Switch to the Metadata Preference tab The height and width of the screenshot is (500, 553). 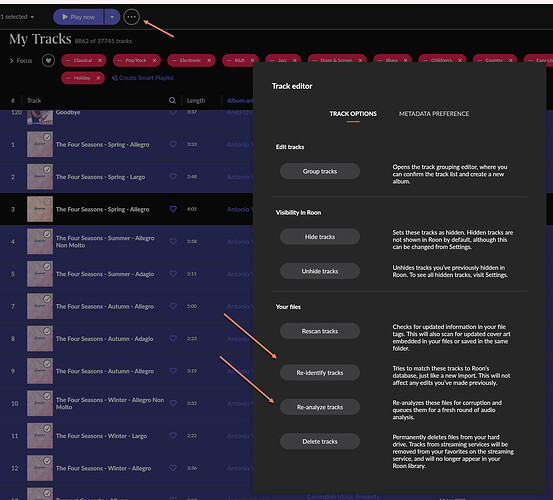tap(434, 114)
